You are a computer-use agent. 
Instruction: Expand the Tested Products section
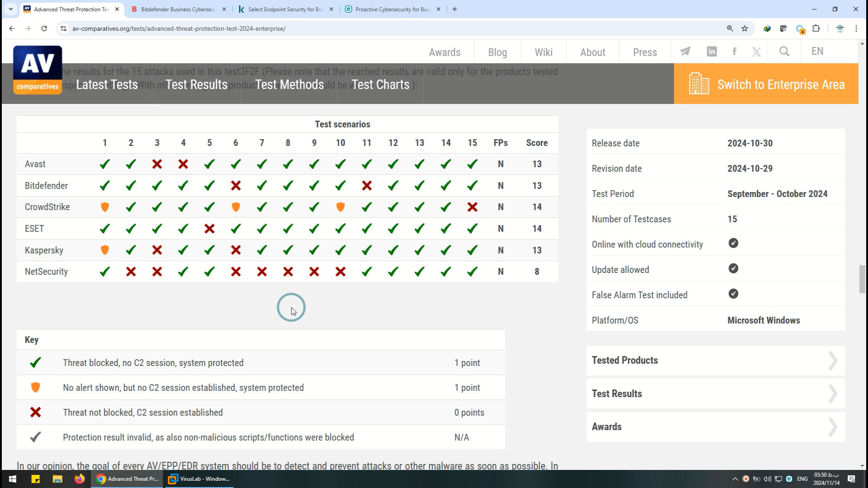point(716,361)
